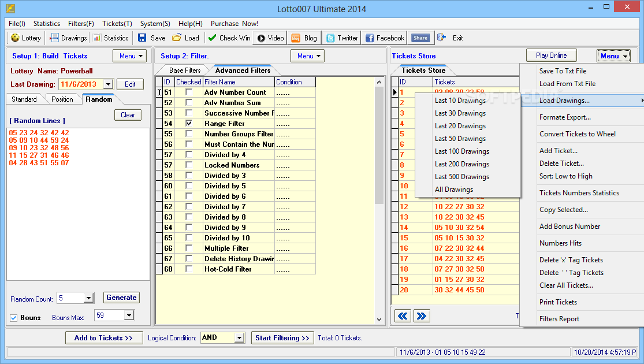Click the Save floppy disk icon
Screen dimensions: 644x364
point(142,38)
